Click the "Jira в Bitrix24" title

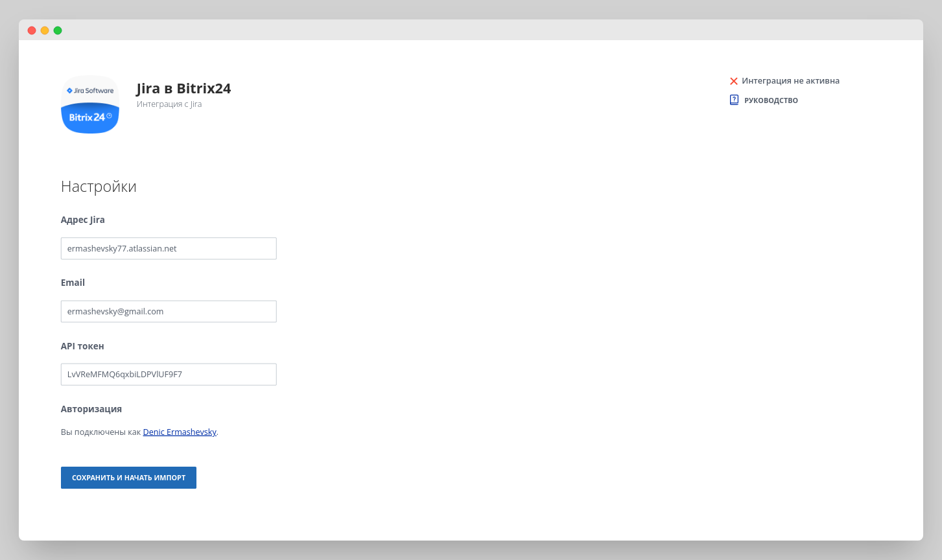coord(183,89)
